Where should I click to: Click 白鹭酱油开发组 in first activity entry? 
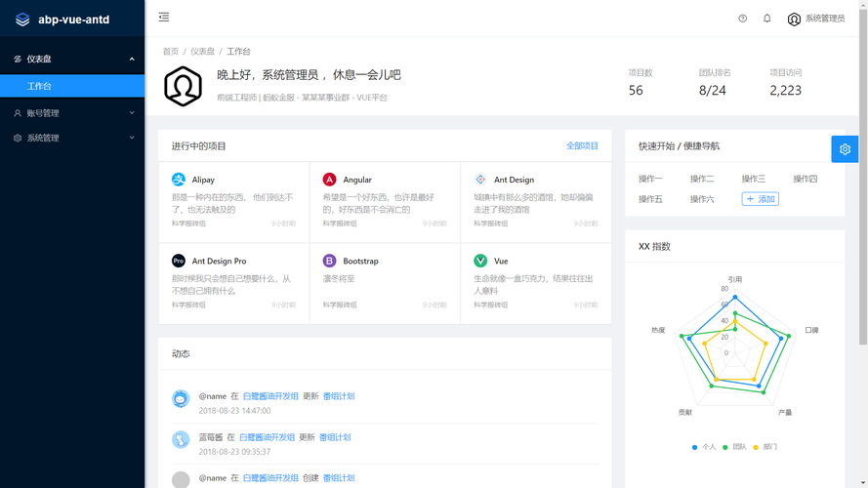click(270, 396)
